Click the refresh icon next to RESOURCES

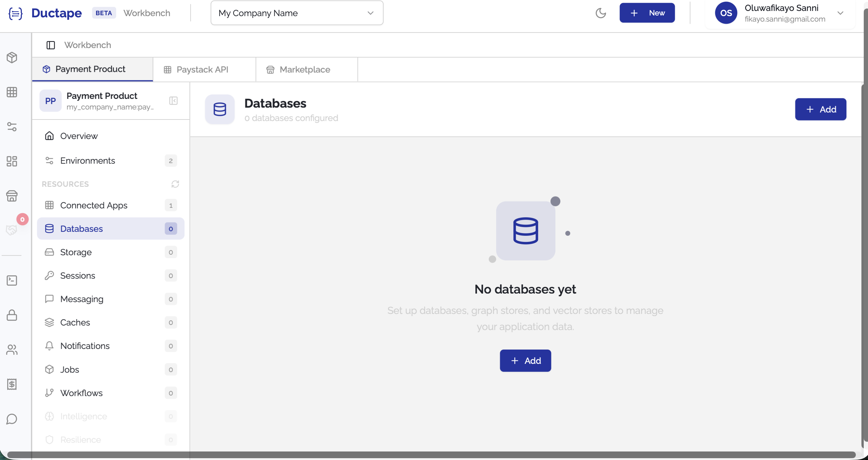tap(175, 184)
